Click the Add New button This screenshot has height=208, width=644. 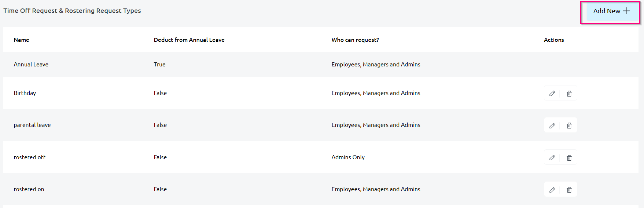coord(612,11)
